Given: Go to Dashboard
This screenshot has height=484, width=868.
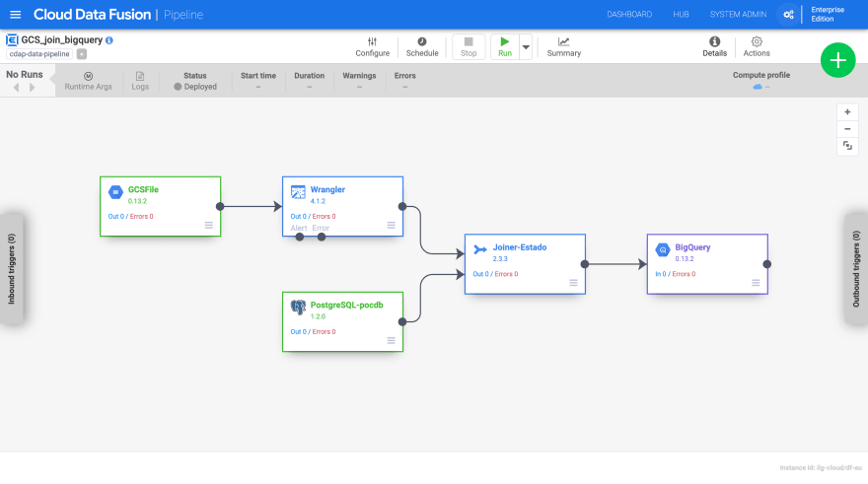Looking at the screenshot, I should point(629,15).
